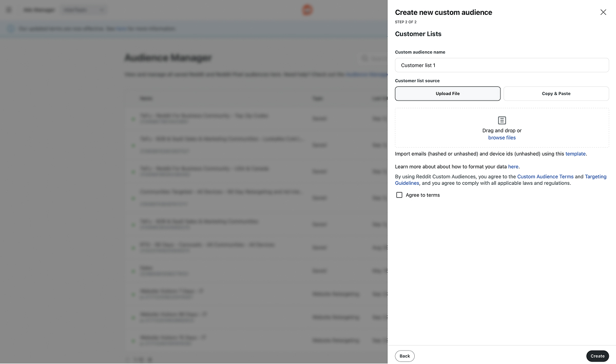Open the Custom Audience Terms link
The image size is (616, 364).
pyautogui.click(x=545, y=177)
